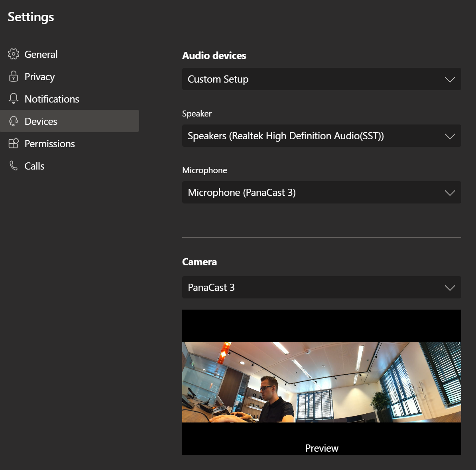
Task: Expand the Speaker selection dropdown
Action: tap(321, 136)
